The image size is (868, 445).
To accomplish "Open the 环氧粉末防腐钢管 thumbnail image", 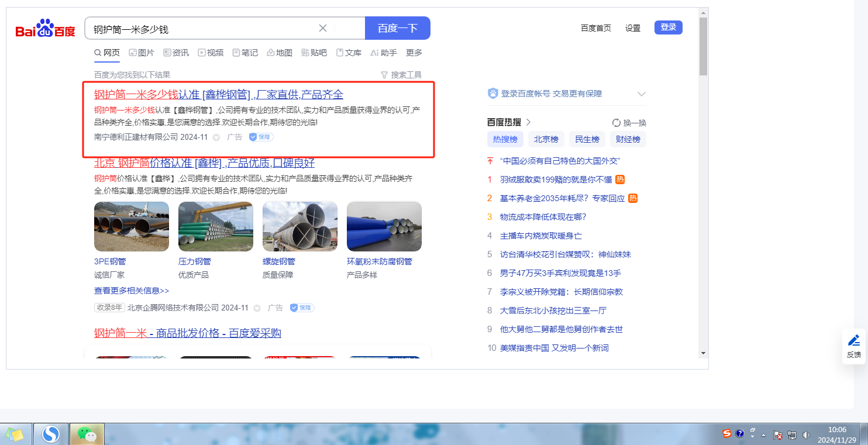I will [384, 226].
